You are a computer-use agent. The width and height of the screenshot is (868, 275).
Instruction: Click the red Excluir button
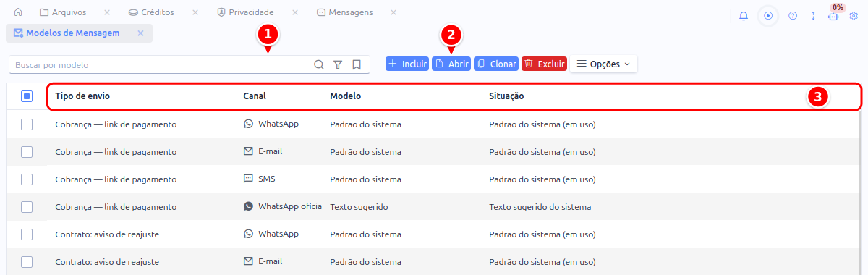544,64
